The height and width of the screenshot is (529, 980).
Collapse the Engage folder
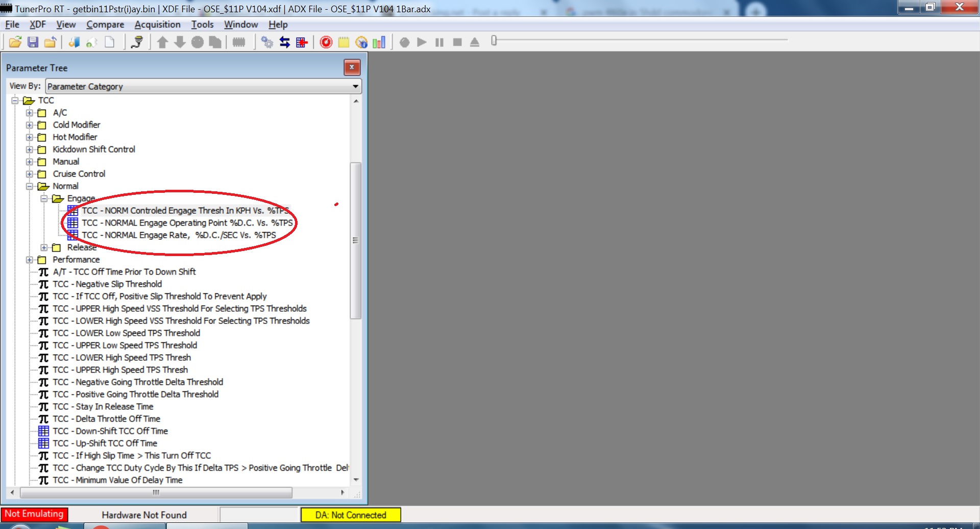(x=44, y=198)
